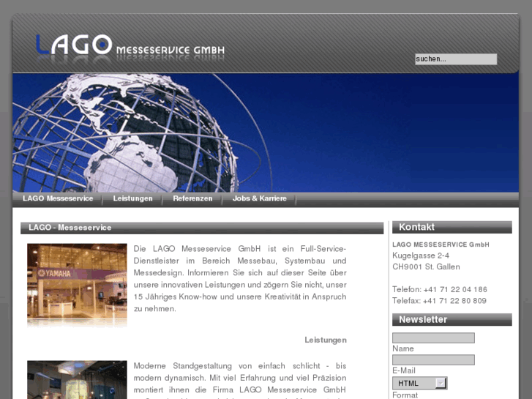The image size is (532, 399).
Task: Click the second exhibition stand photo
Action: [77, 380]
